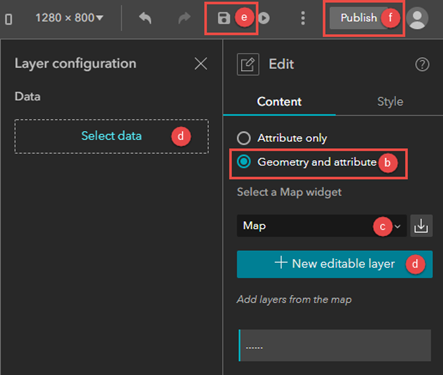Click the Preview play icon
Viewport: 443px width, 375px height.
(x=264, y=18)
